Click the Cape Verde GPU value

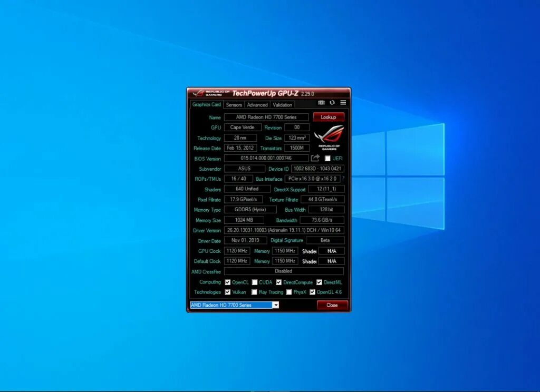[x=242, y=128]
